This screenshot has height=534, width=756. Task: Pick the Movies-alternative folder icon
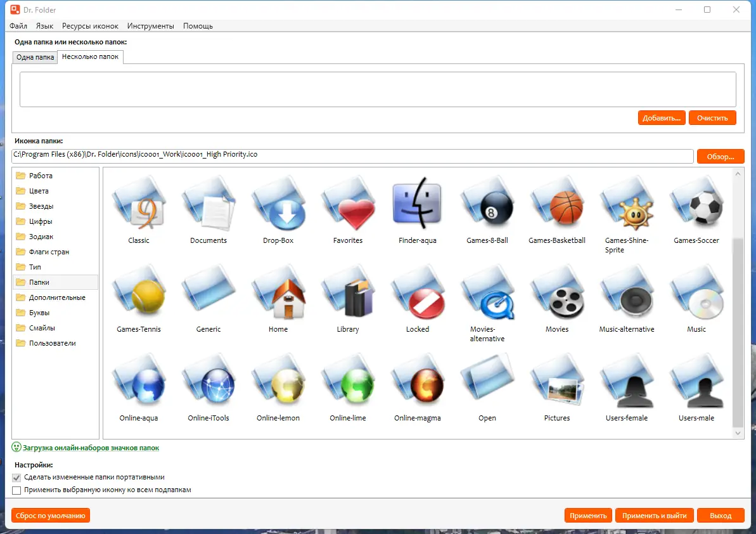(487, 293)
